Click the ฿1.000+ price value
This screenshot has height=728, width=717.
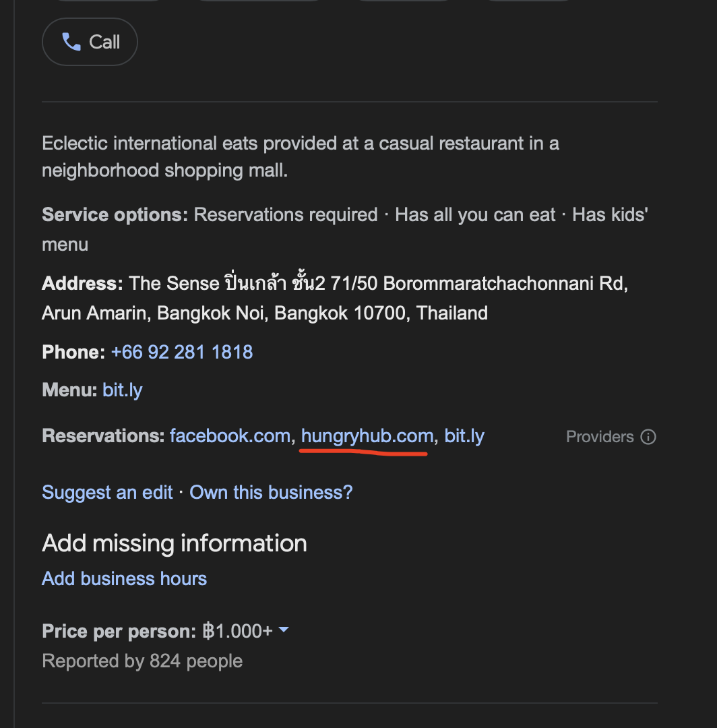point(237,631)
